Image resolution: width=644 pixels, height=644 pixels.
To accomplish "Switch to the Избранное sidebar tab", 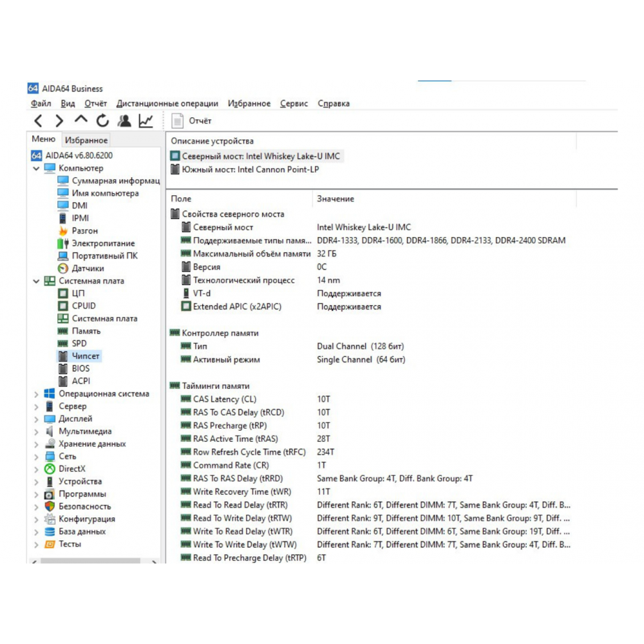I will [x=86, y=140].
